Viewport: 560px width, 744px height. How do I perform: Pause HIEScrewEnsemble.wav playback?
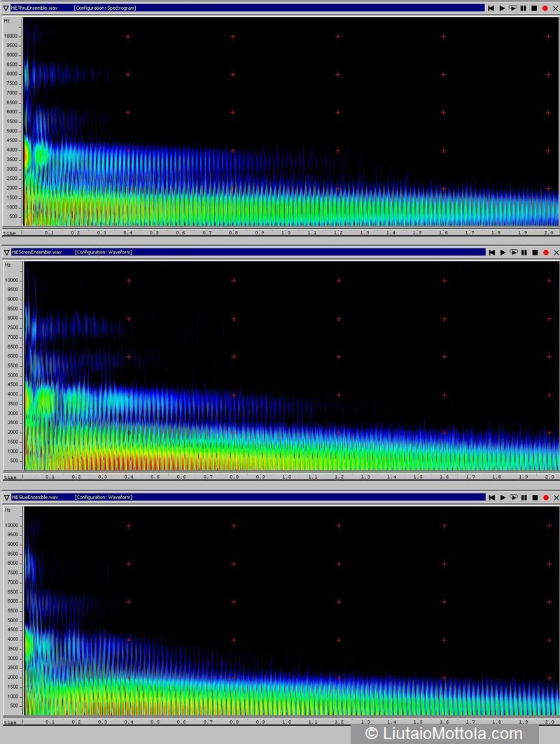(x=524, y=253)
